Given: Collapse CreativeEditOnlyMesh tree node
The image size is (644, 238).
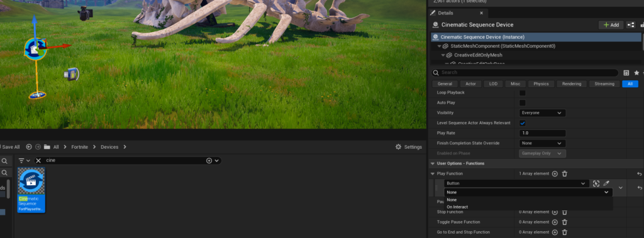Looking at the screenshot, I should tap(443, 55).
